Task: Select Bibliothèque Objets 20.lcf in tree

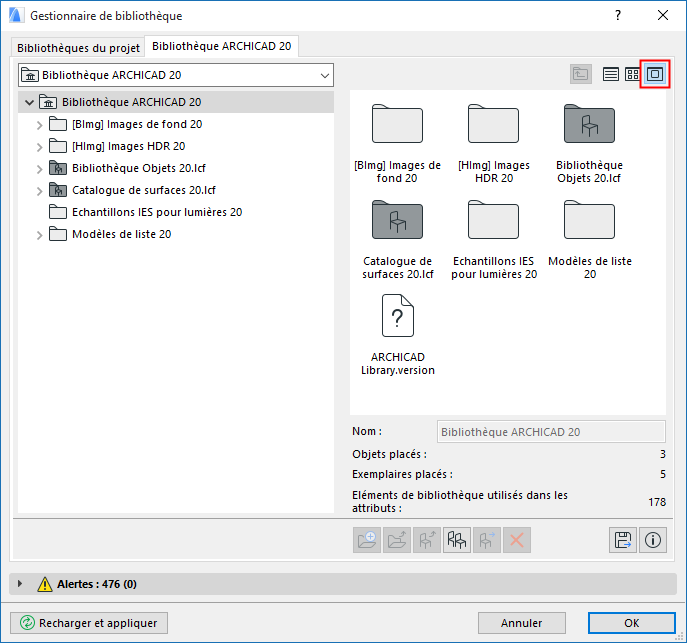Action: (x=139, y=168)
